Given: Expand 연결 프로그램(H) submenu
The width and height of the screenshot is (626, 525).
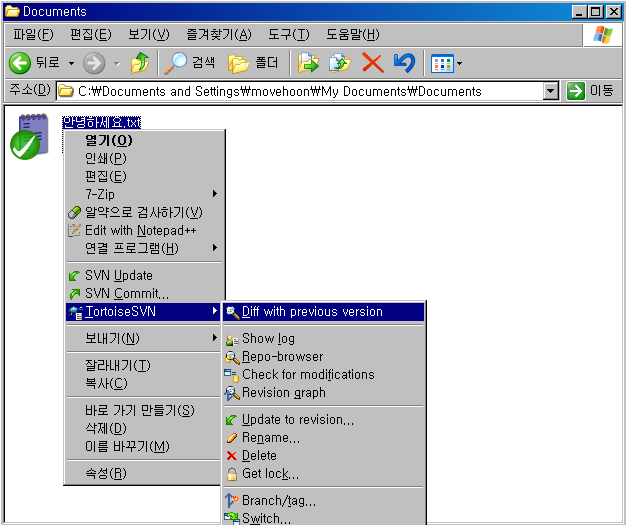Looking at the screenshot, I should (144, 248).
